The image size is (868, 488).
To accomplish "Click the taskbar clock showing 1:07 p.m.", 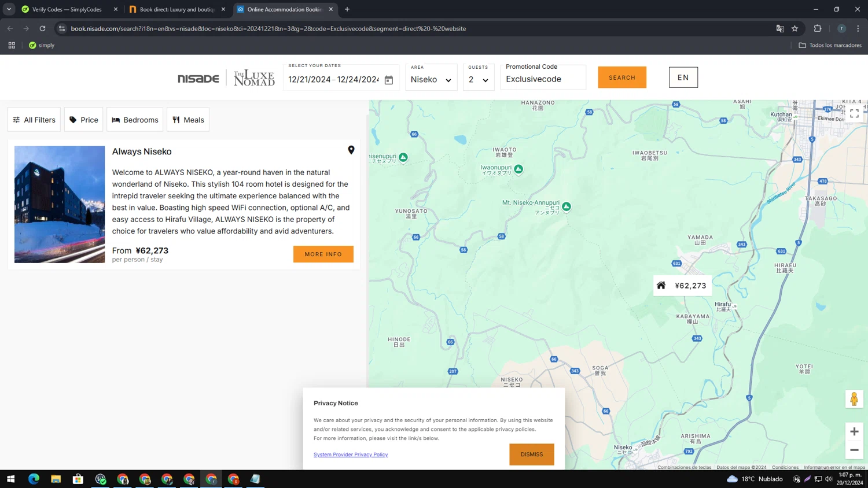I will 849,479.
